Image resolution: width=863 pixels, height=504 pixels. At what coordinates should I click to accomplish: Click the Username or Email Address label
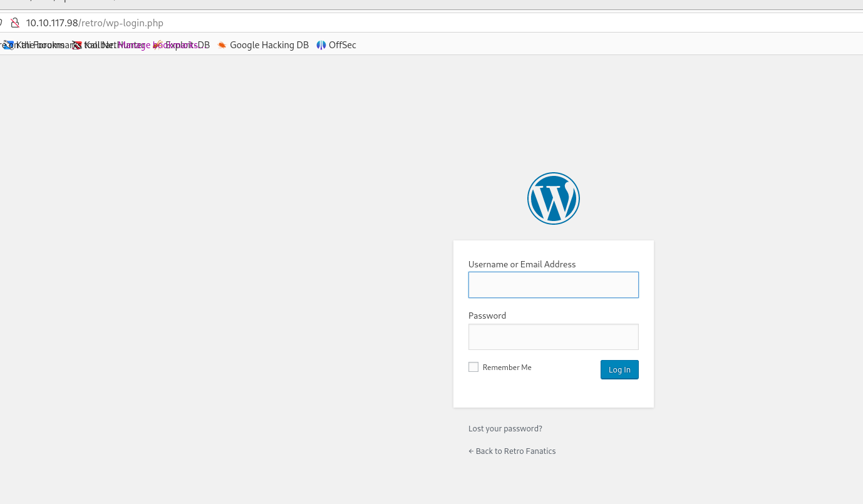coord(522,264)
